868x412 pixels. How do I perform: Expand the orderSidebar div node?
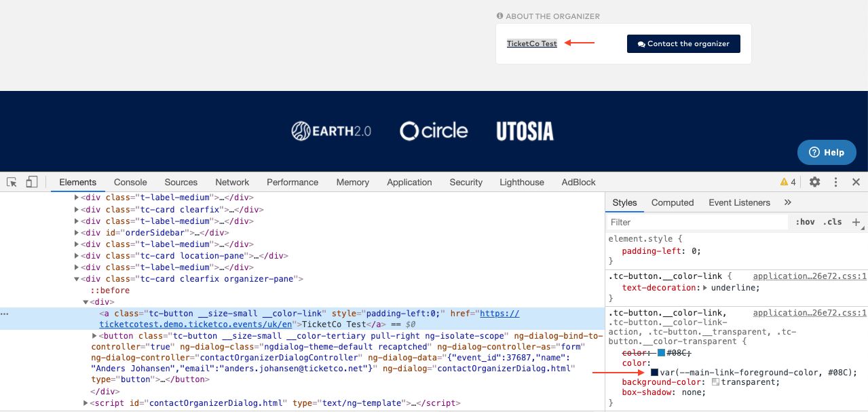tap(77, 233)
